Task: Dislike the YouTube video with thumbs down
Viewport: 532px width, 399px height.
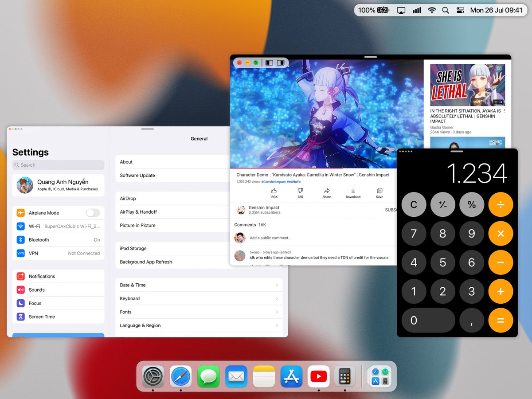Action: coord(300,193)
